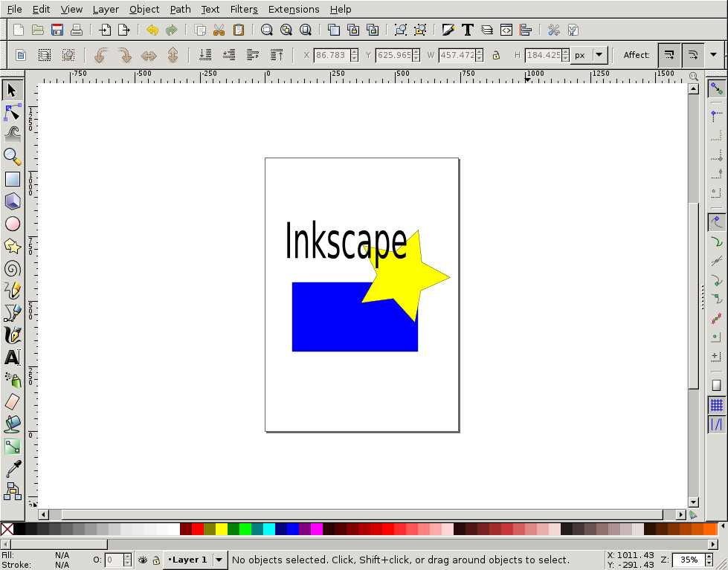The height and width of the screenshot is (570, 728).
Task: Toggle enable snapping button
Action: (717, 88)
